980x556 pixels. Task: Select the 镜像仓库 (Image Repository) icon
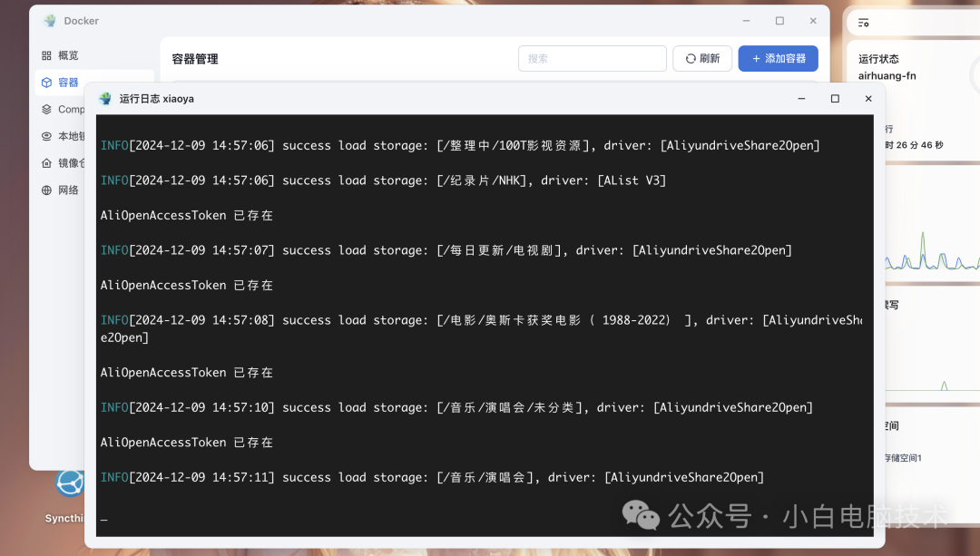pos(46,163)
